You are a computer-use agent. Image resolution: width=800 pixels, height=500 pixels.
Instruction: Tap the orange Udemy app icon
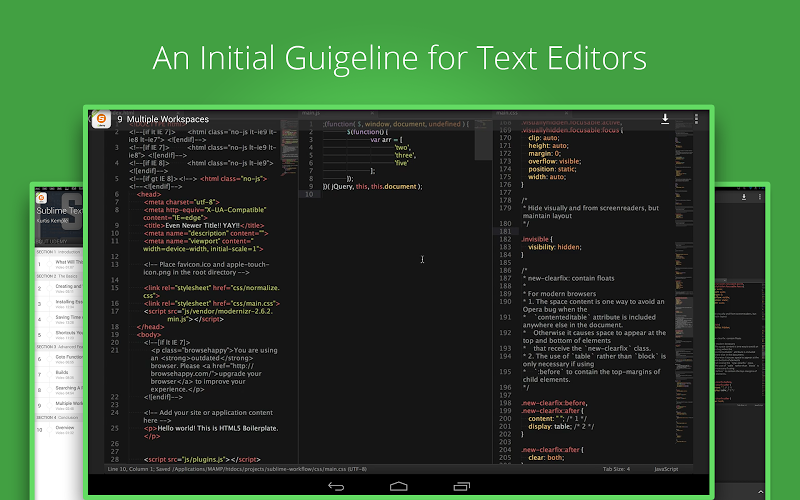[x=100, y=120]
